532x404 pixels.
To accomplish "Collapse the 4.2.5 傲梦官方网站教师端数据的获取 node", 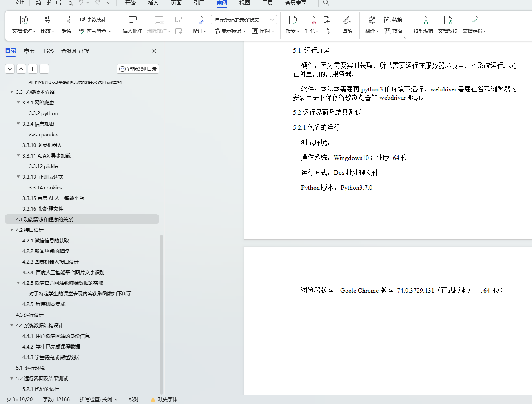I will [x=18, y=283].
